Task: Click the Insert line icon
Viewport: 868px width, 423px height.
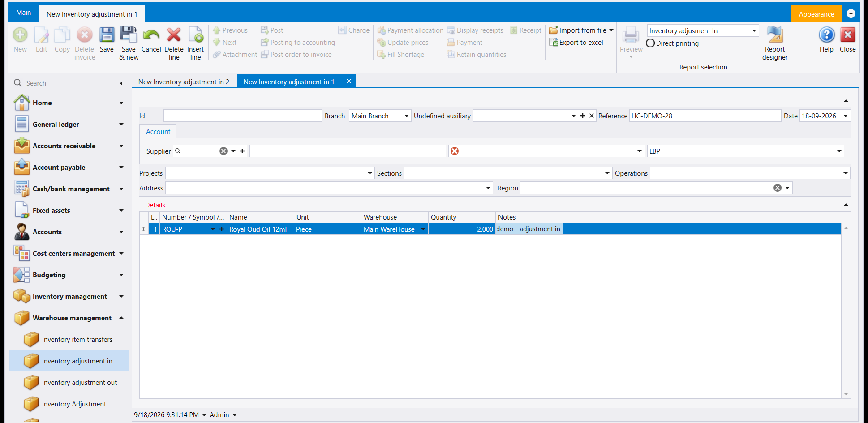Action: coord(196,43)
